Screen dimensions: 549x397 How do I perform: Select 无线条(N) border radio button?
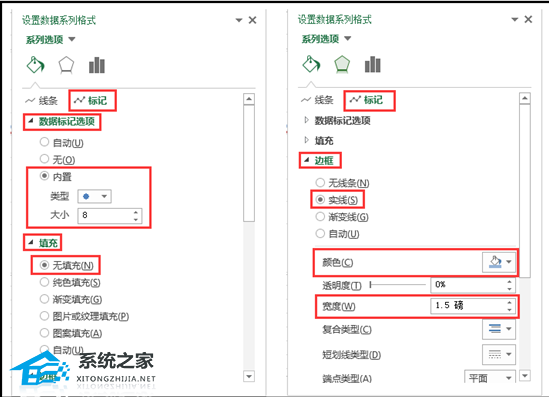pos(320,182)
